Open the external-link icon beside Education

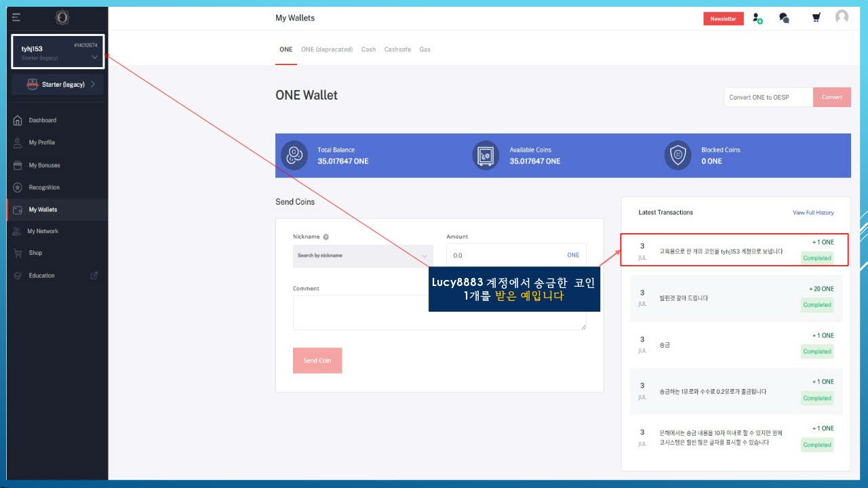tap(94, 275)
